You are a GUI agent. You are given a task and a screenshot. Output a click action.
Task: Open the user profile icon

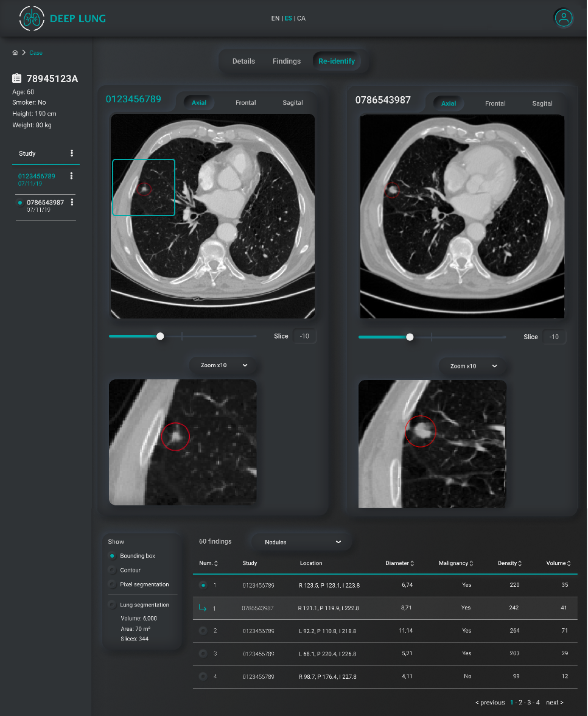tap(564, 18)
